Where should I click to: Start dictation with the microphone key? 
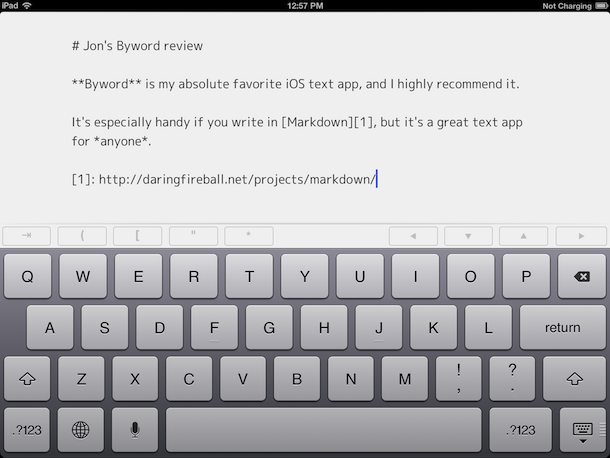click(135, 430)
